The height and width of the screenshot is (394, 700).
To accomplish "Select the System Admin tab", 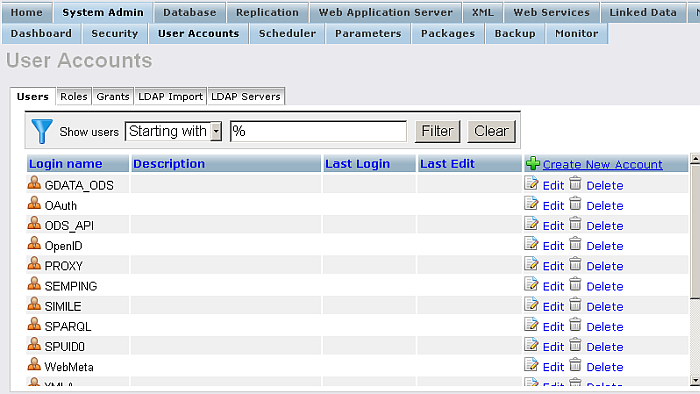I will coord(103,12).
